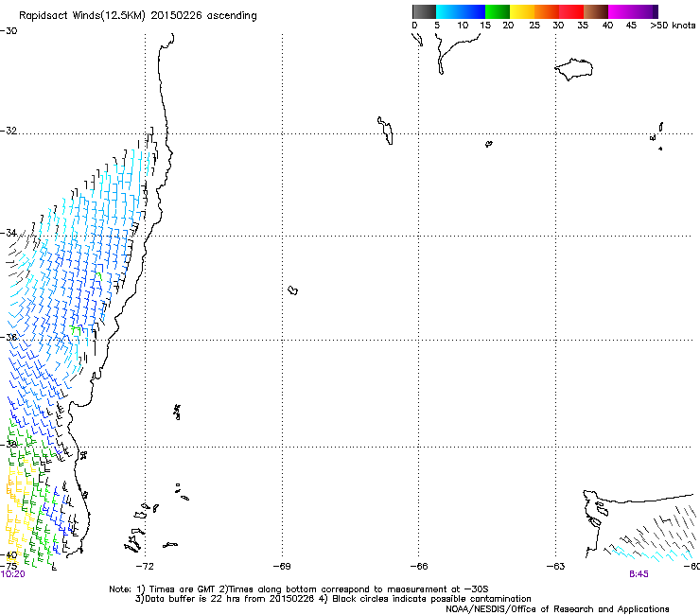Click the gray 0-5 knots color segment
Screen dimensions: 700x615
424,11
